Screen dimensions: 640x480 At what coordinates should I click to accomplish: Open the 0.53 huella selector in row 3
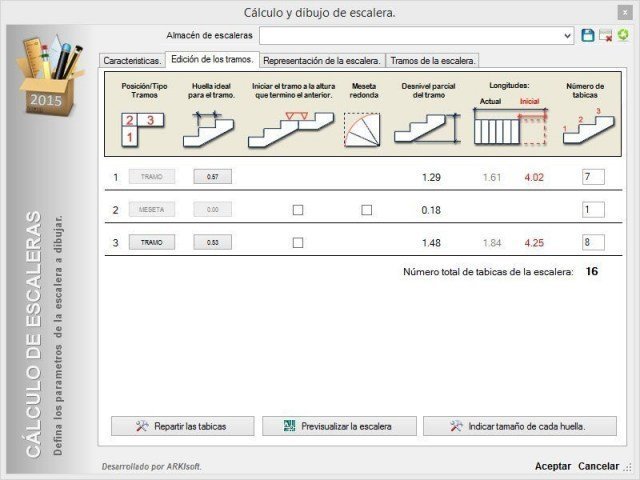[213, 242]
